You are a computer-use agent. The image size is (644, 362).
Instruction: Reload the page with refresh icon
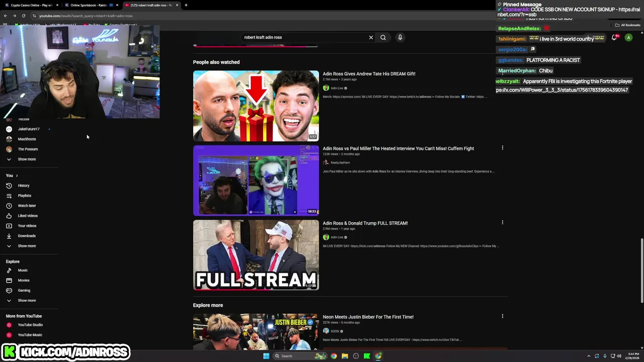click(x=24, y=16)
